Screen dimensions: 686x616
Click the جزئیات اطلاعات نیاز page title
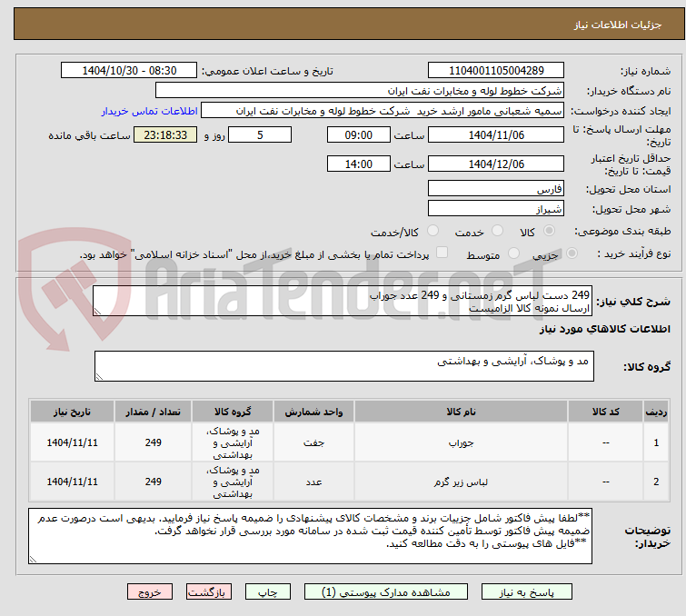[618, 25]
